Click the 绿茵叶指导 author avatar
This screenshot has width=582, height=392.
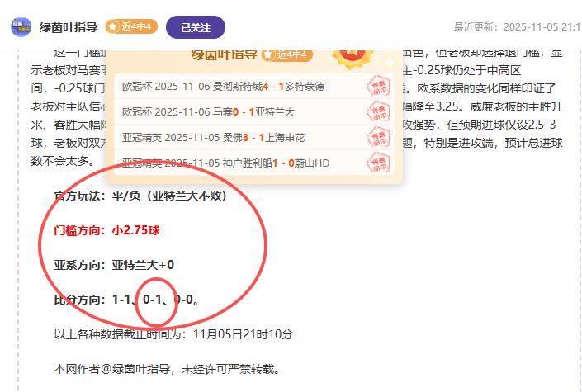click(x=21, y=26)
